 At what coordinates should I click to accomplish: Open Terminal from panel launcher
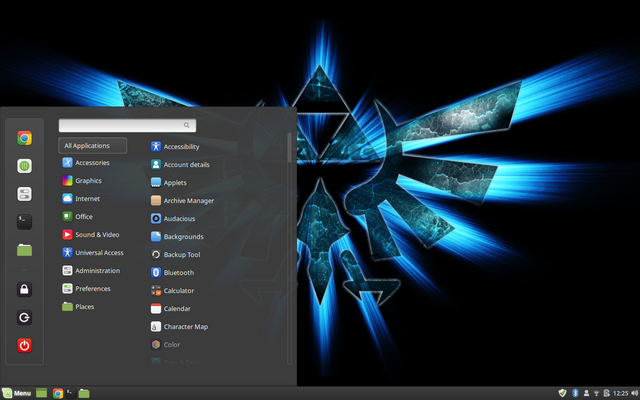(x=71, y=393)
